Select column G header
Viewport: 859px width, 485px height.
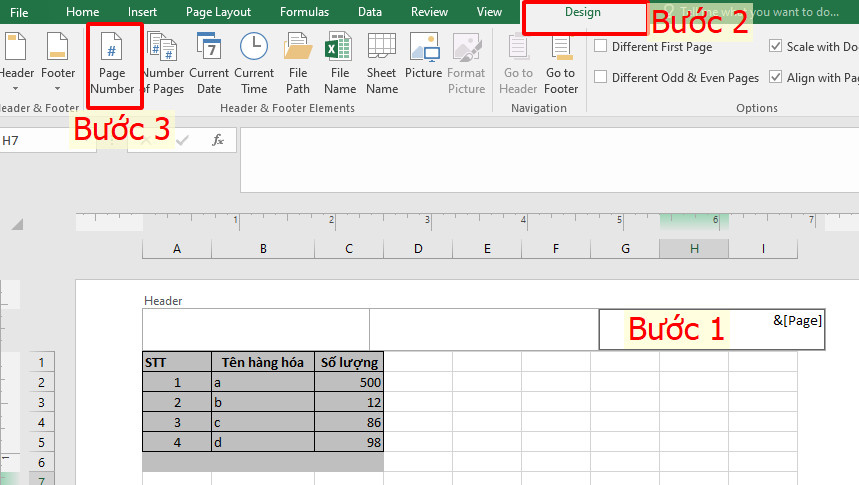click(625, 249)
